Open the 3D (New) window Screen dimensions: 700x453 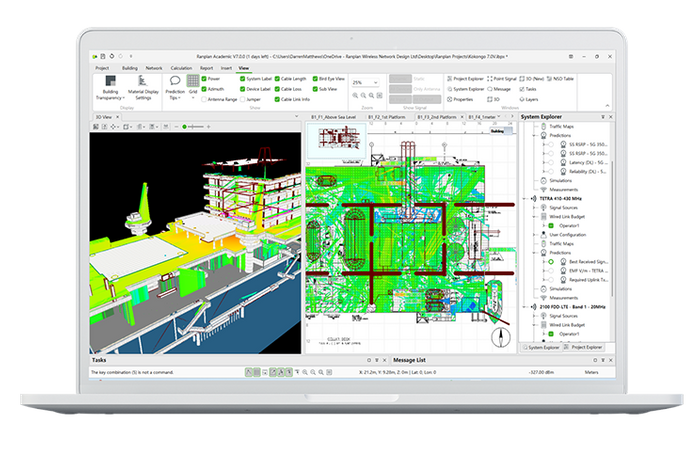coord(532,79)
